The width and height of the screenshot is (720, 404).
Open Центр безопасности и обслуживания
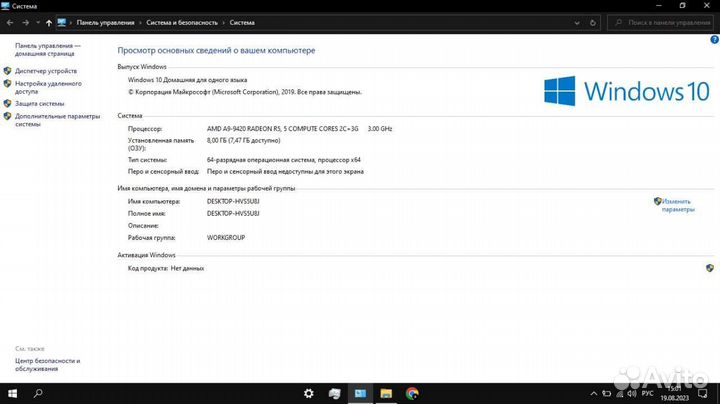[47, 365]
